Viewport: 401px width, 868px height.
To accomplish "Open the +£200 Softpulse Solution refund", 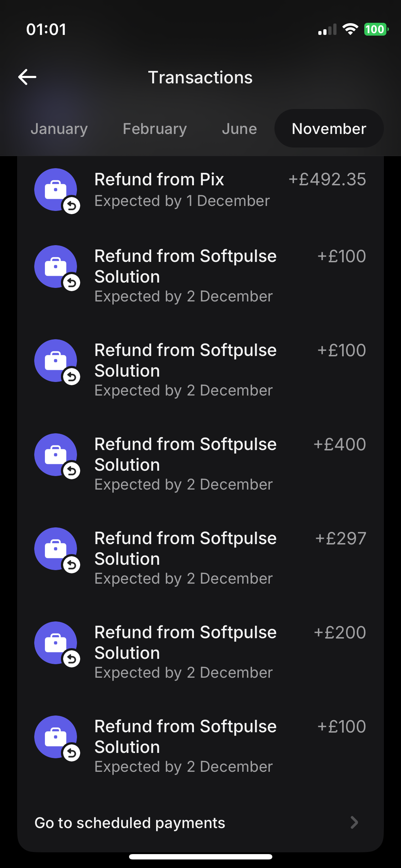I will click(x=185, y=652).
